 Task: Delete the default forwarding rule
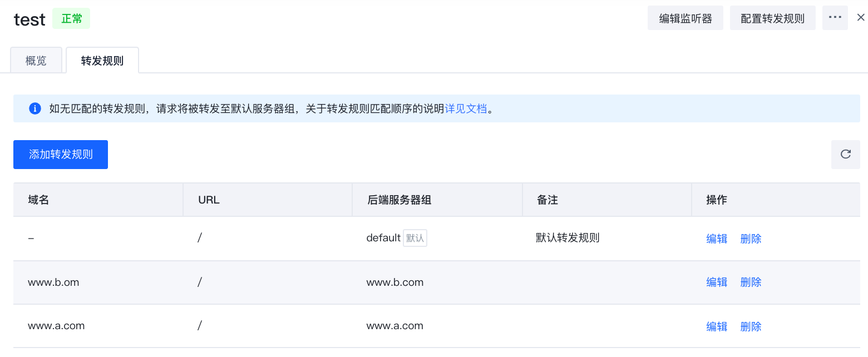pos(751,239)
